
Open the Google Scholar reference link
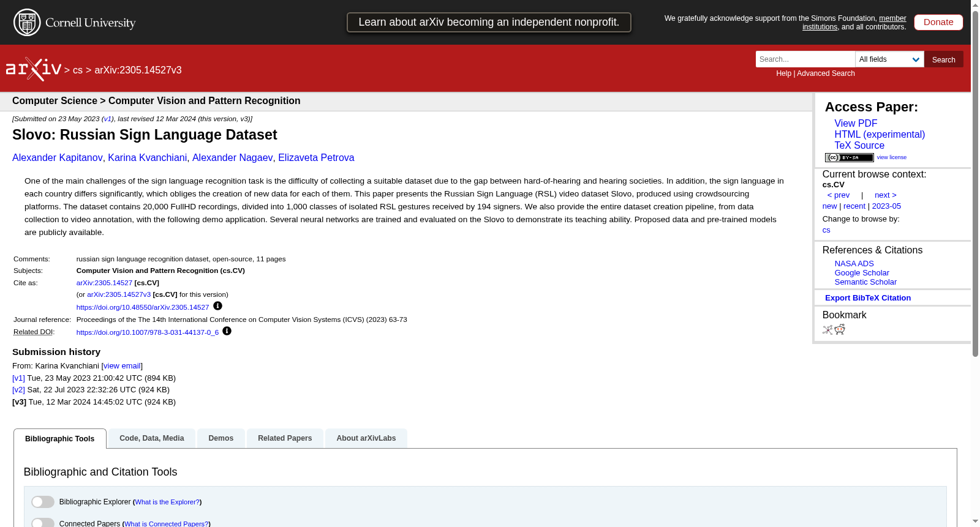pyautogui.click(x=862, y=273)
